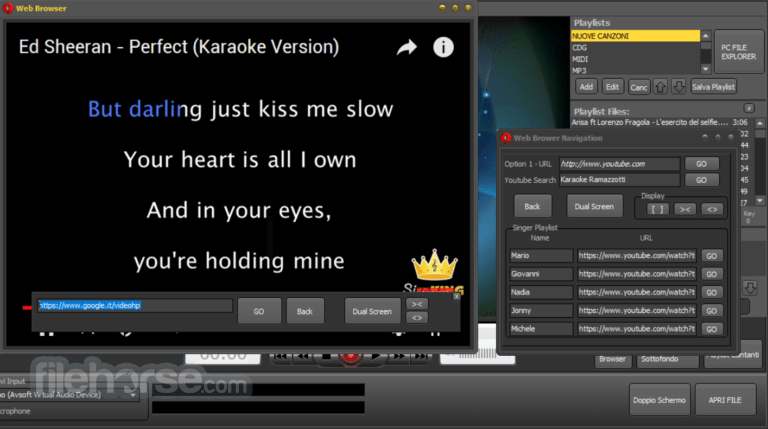Click the <> button in the browser URL bar
The height and width of the screenshot is (429, 768).
(417, 318)
